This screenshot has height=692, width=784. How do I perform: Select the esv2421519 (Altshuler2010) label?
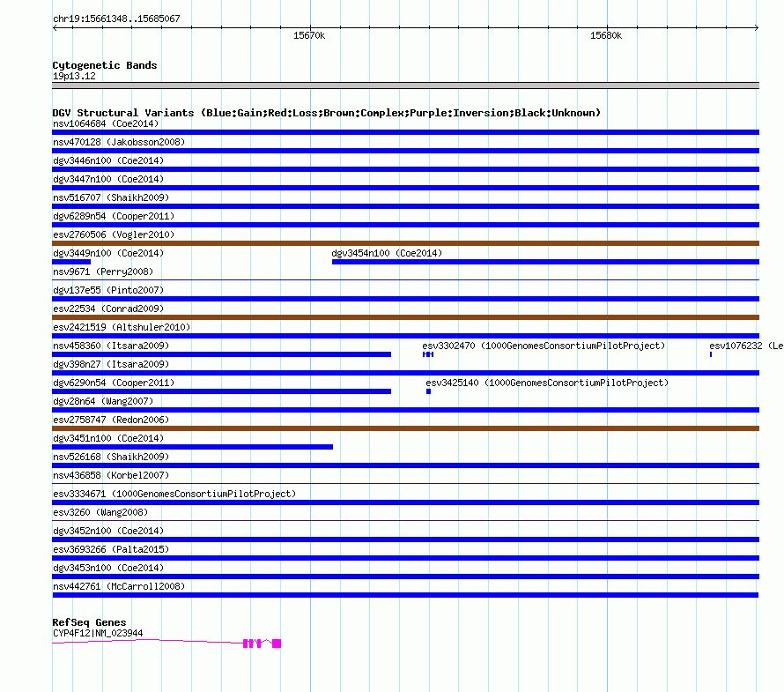pyautogui.click(x=122, y=327)
